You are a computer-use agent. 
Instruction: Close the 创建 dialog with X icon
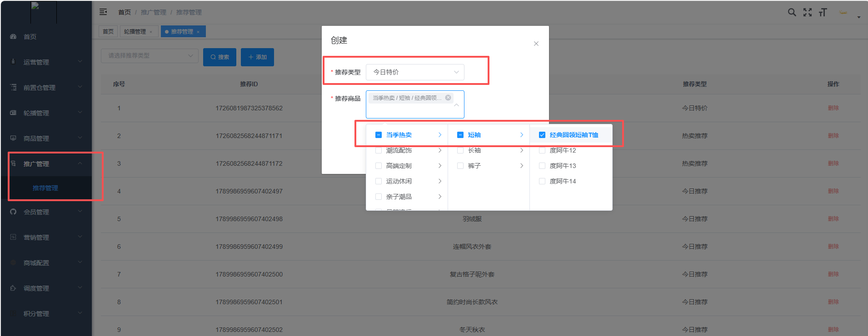pyautogui.click(x=536, y=44)
